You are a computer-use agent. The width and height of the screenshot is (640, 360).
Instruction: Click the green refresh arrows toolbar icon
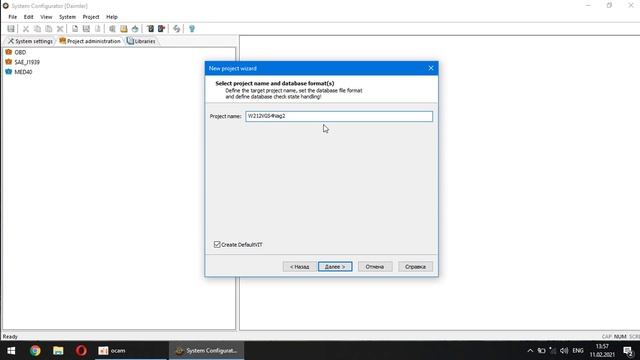[x=176, y=29]
